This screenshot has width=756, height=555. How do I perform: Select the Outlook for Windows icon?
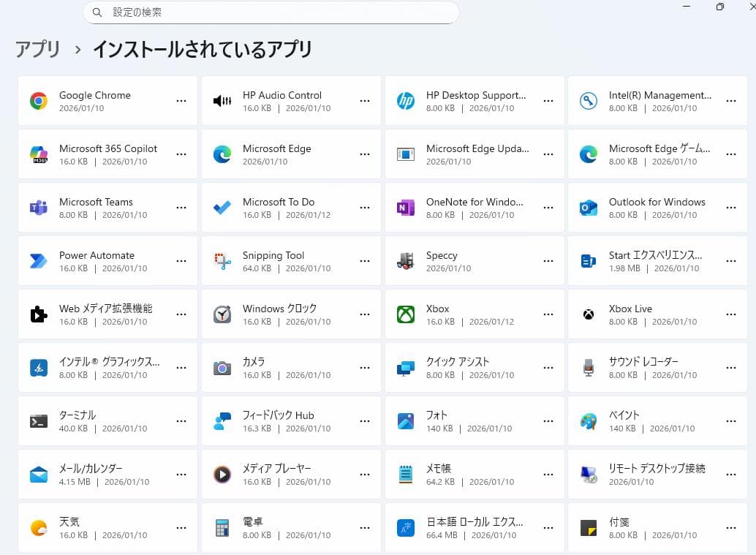point(588,207)
